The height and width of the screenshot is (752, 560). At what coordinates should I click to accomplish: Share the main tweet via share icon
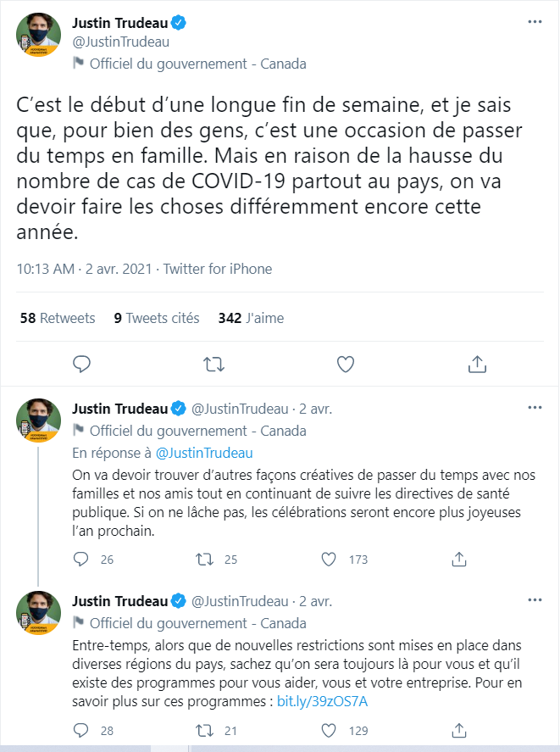(x=477, y=365)
